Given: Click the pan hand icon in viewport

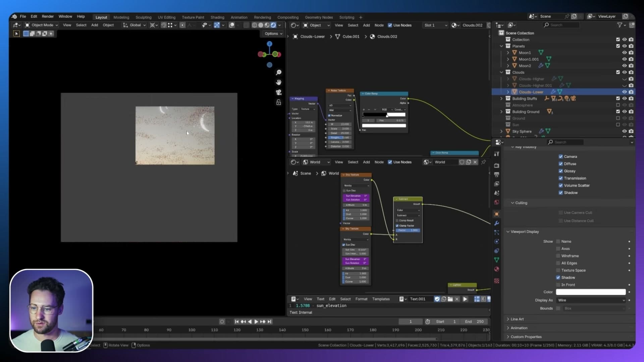Looking at the screenshot, I should (278, 82).
